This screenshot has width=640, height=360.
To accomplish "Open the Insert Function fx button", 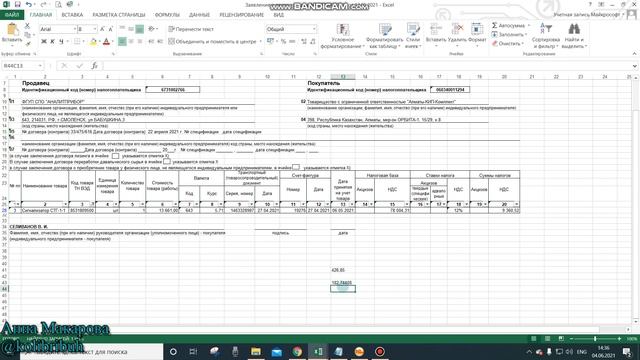I will 94,66.
